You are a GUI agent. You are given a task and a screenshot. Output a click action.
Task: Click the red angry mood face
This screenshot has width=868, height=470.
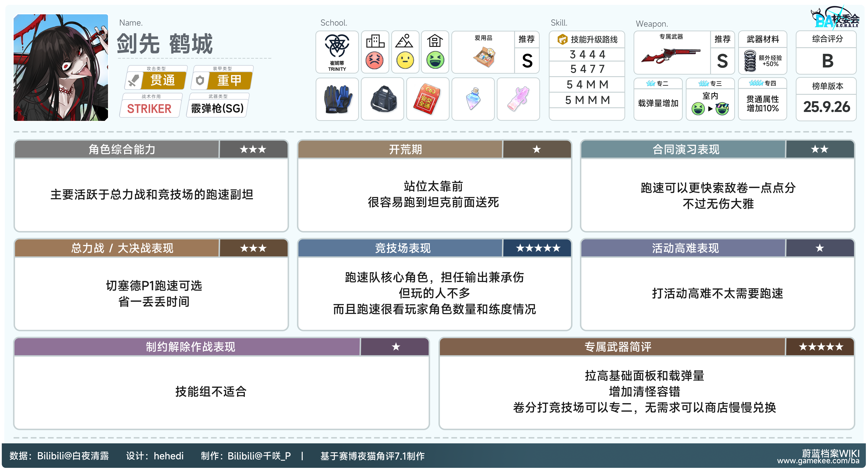pyautogui.click(x=375, y=61)
